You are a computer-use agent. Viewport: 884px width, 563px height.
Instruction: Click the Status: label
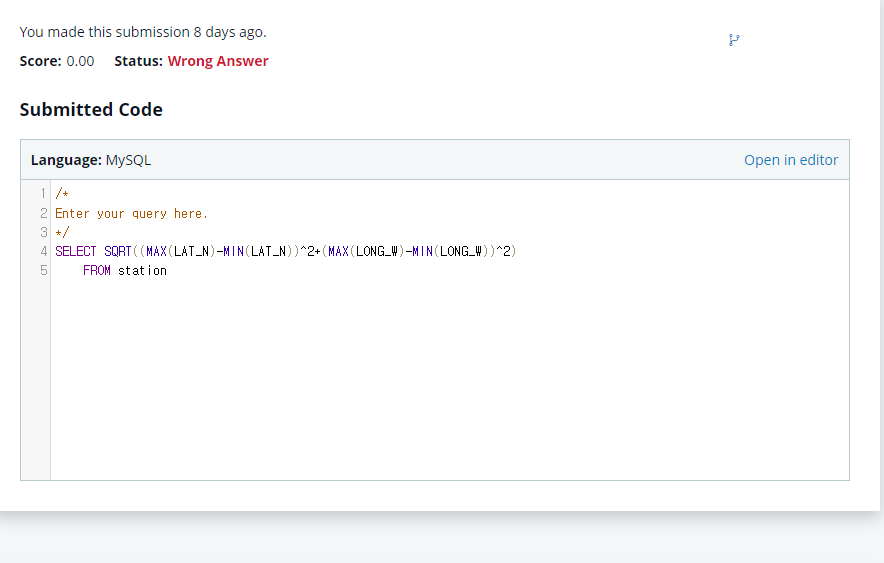point(138,61)
